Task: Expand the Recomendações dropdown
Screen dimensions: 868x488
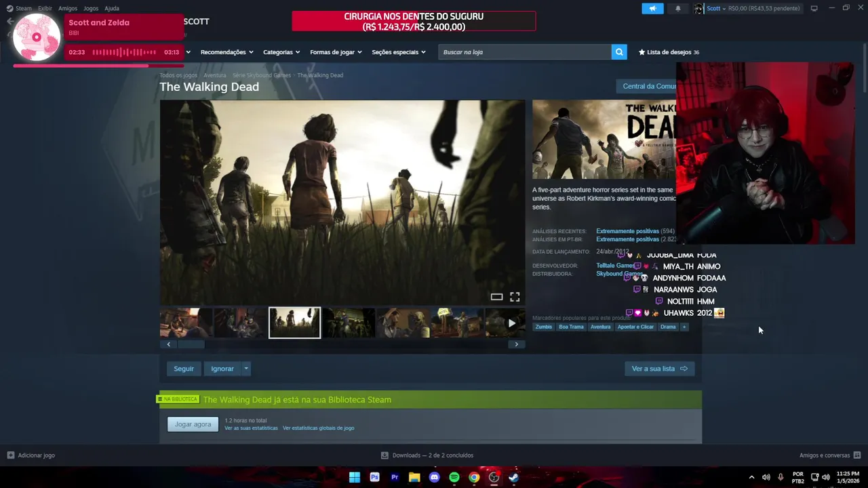Action: 226,52
